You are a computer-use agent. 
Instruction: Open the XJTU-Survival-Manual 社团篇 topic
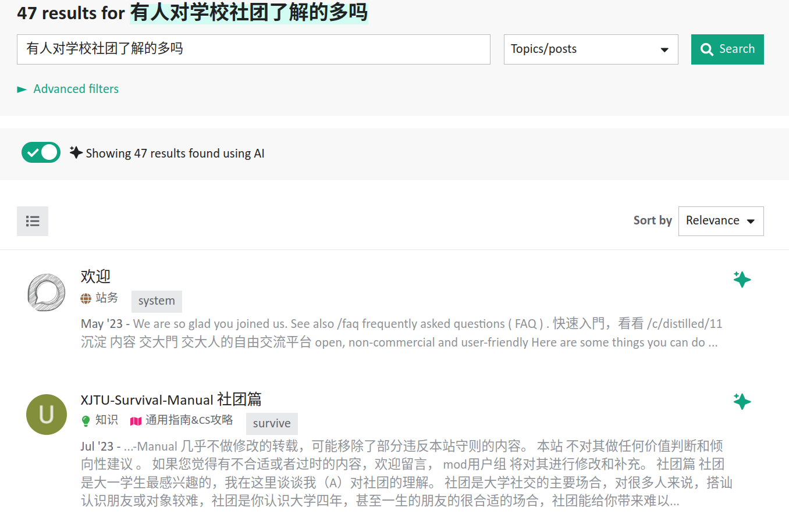(171, 399)
